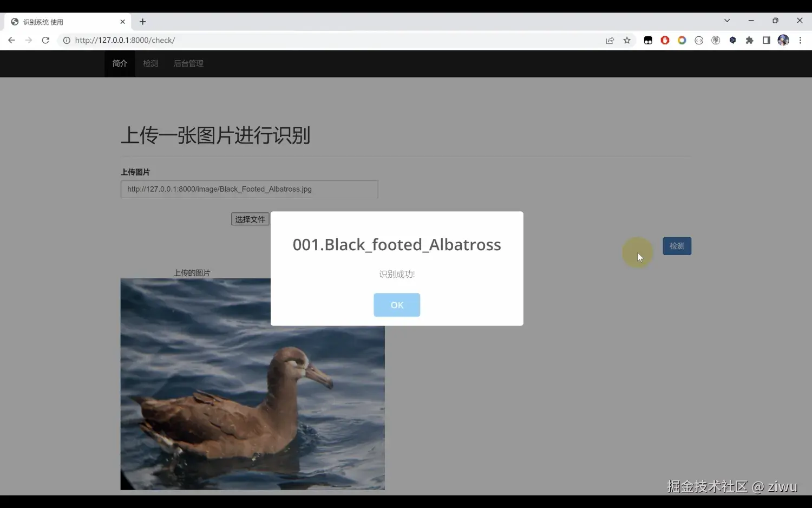Open the Chrome three-dot menu
The height and width of the screenshot is (508, 812).
[801, 40]
